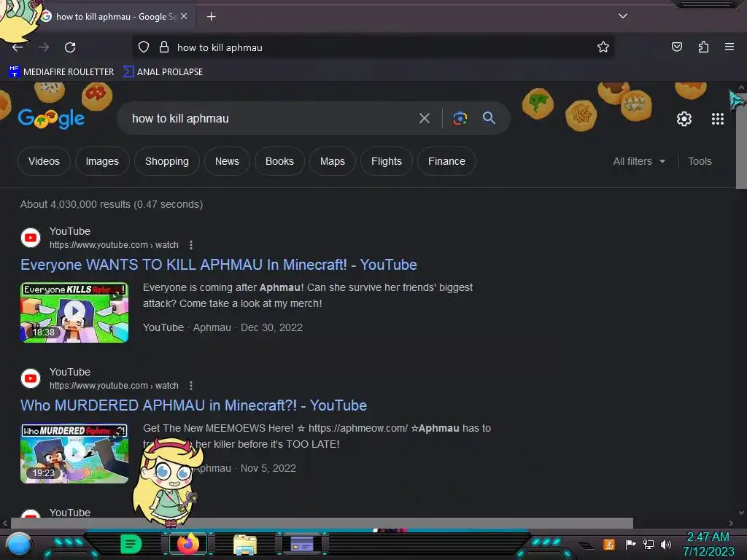The width and height of the screenshot is (747, 560).
Task: Click the 'About 4,030,000 results' text
Action: pos(112,204)
